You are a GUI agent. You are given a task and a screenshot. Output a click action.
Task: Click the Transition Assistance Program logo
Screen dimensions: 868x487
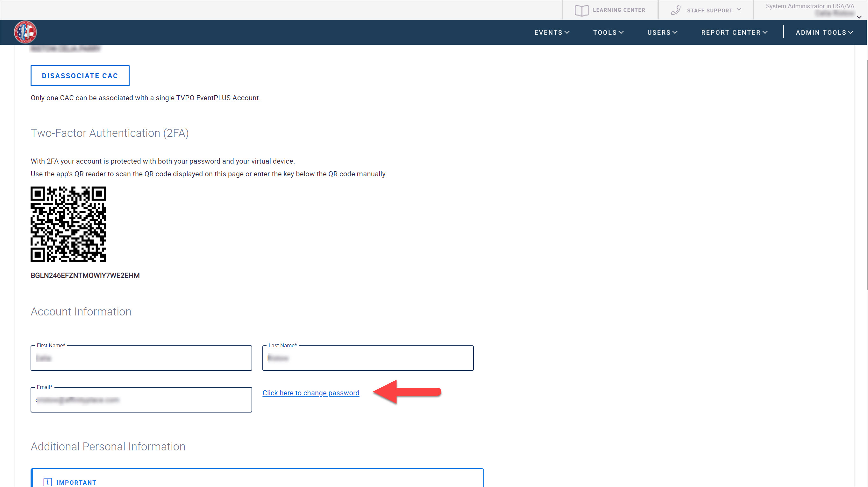pos(25,32)
